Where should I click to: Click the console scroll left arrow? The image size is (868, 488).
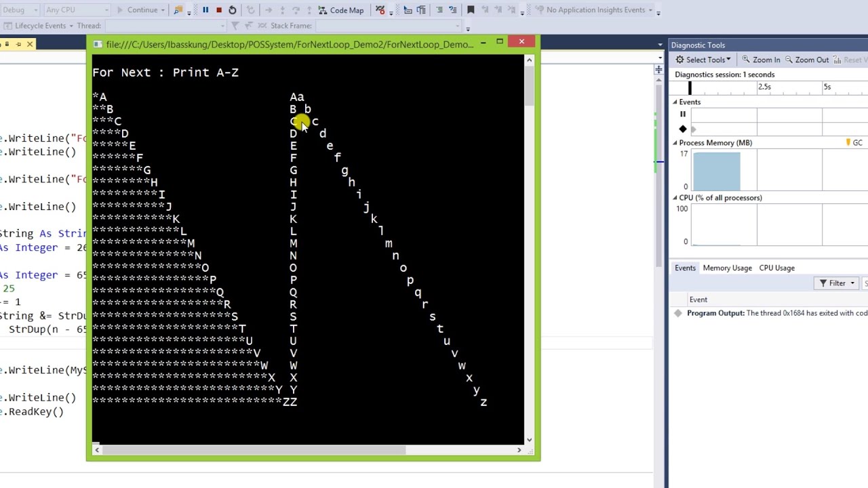click(x=96, y=450)
